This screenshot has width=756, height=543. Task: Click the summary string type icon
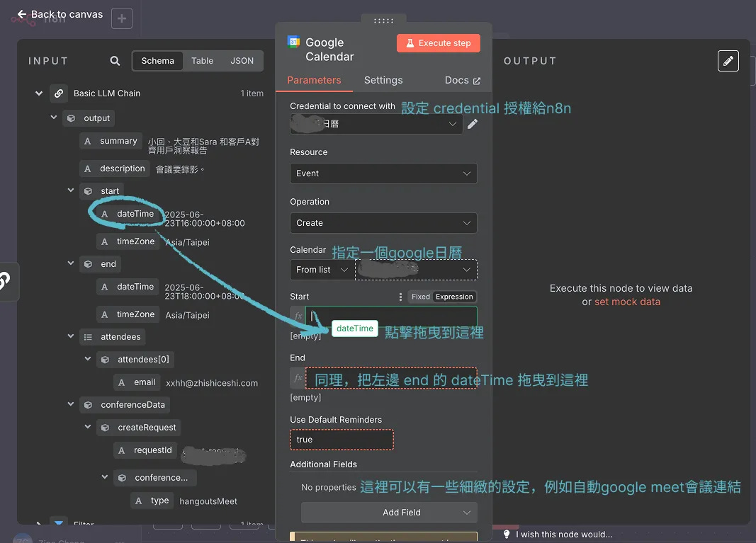87,141
